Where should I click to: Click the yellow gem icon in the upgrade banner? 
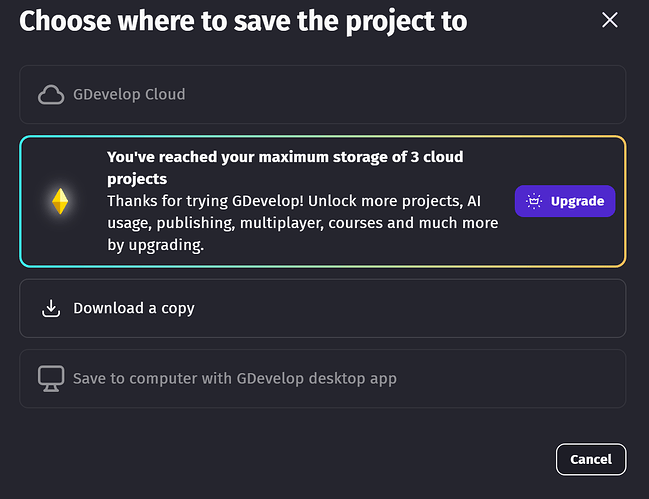[x=60, y=201]
